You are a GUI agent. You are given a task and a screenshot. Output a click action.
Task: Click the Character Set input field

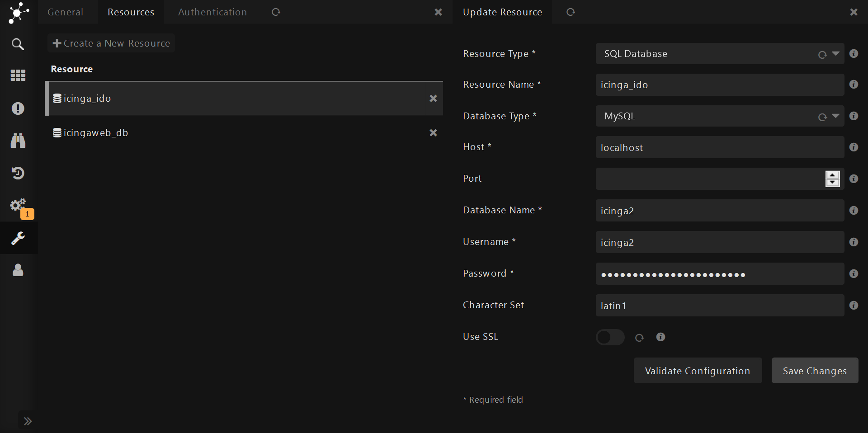click(719, 306)
